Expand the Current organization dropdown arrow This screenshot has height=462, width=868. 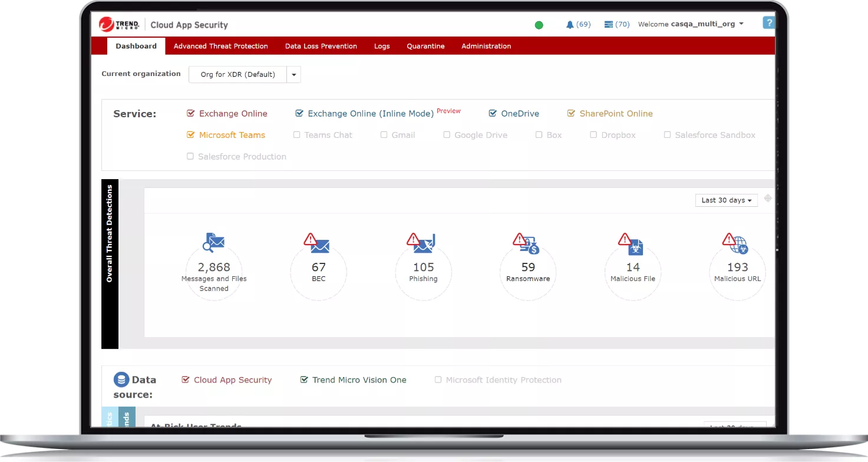click(293, 75)
